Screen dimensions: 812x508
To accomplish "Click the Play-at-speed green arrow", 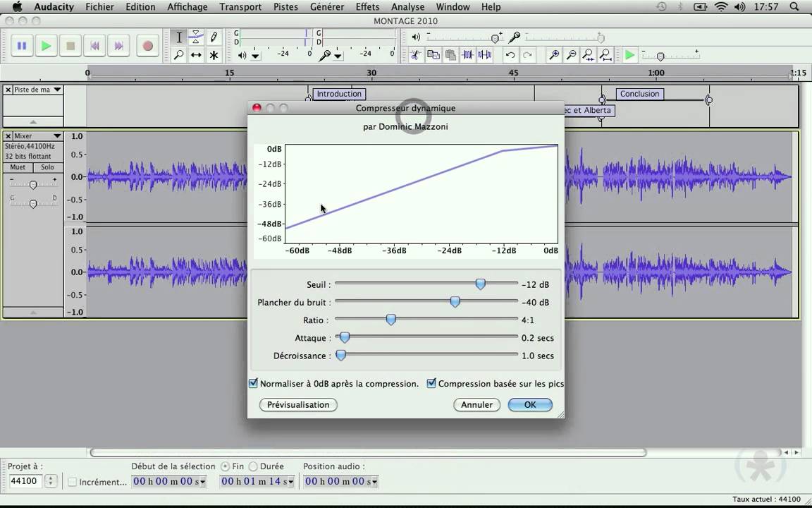I will click(x=629, y=54).
